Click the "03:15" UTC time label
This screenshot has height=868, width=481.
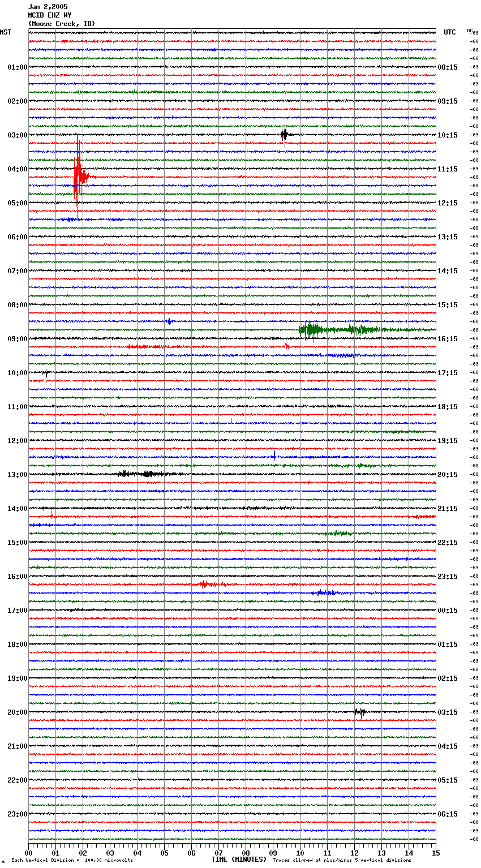tap(448, 712)
